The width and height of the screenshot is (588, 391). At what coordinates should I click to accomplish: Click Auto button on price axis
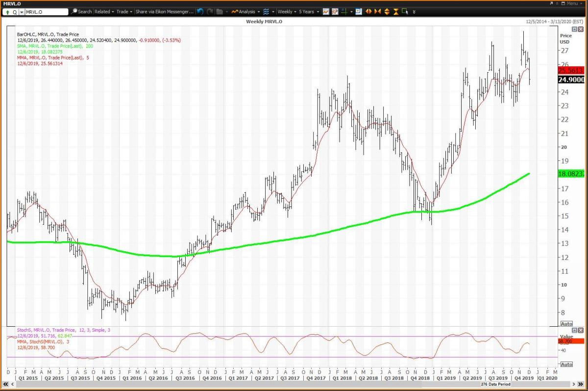click(566, 324)
